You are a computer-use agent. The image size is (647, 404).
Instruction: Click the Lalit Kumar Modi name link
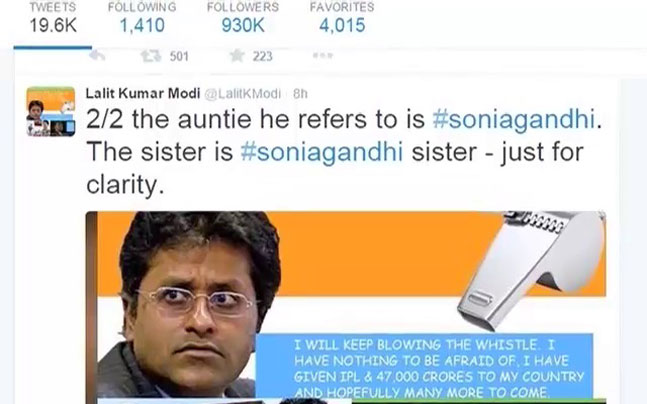(143, 94)
